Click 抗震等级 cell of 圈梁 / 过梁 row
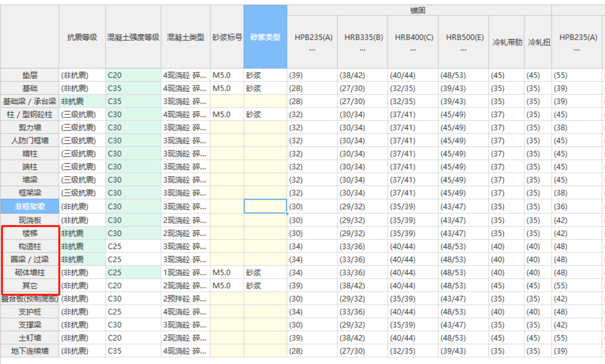This screenshot has width=605, height=364. (x=82, y=259)
